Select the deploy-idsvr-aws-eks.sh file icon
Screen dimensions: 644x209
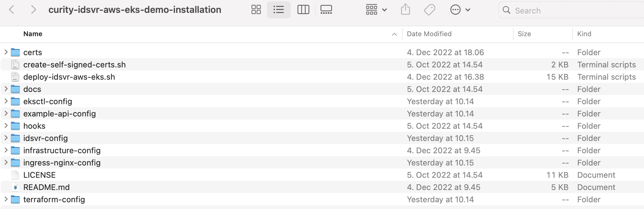(x=15, y=77)
